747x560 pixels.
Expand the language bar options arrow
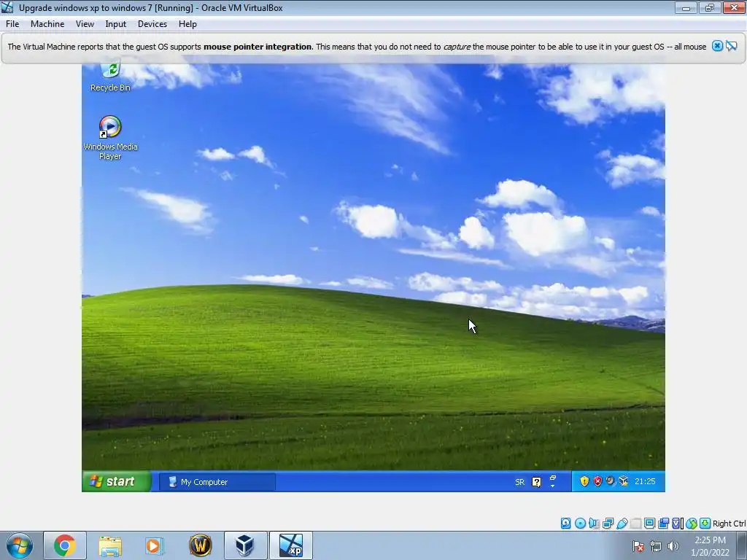pos(553,486)
